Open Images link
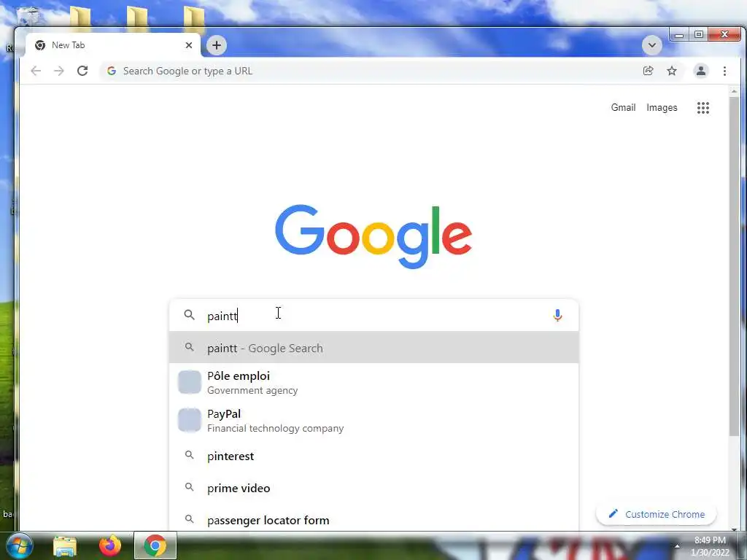Screen dimensions: 747x560 (x=662, y=108)
